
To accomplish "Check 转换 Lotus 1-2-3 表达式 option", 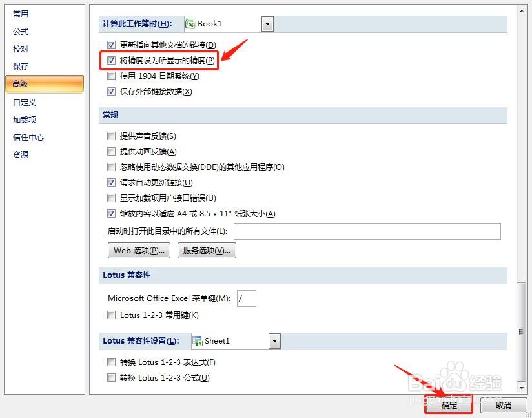I will (111, 362).
